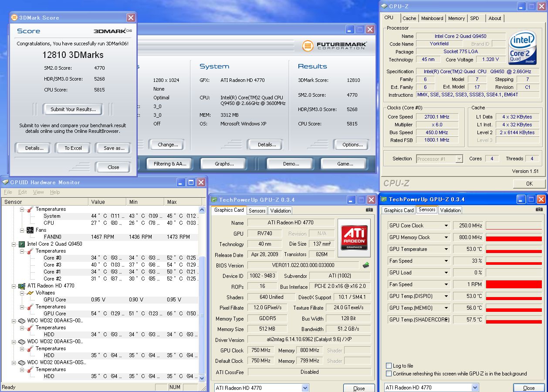
Task: Click OK button in CPU-Z
Action: [529, 183]
